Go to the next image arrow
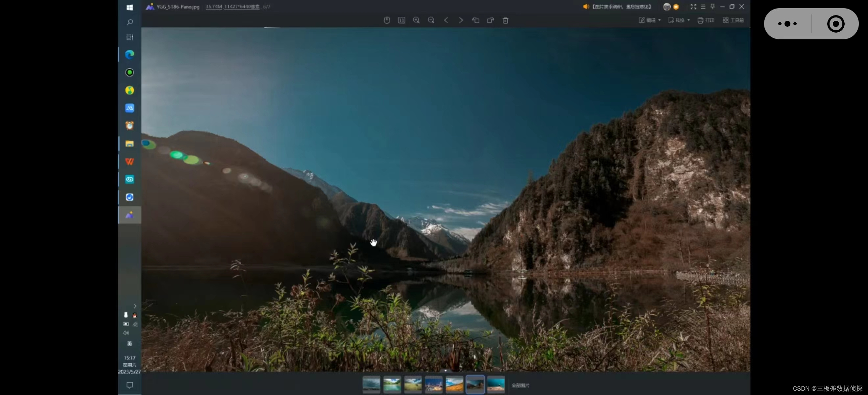This screenshot has height=395, width=868. point(461,20)
